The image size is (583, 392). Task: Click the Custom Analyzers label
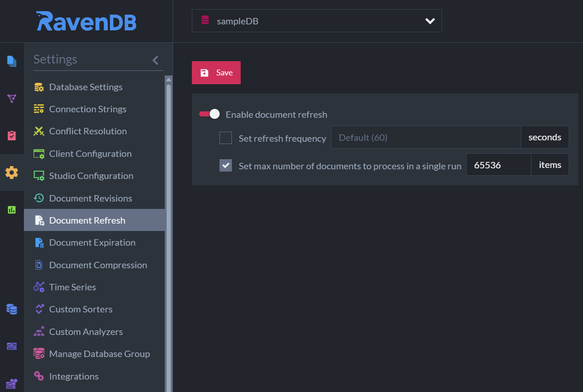[86, 332]
